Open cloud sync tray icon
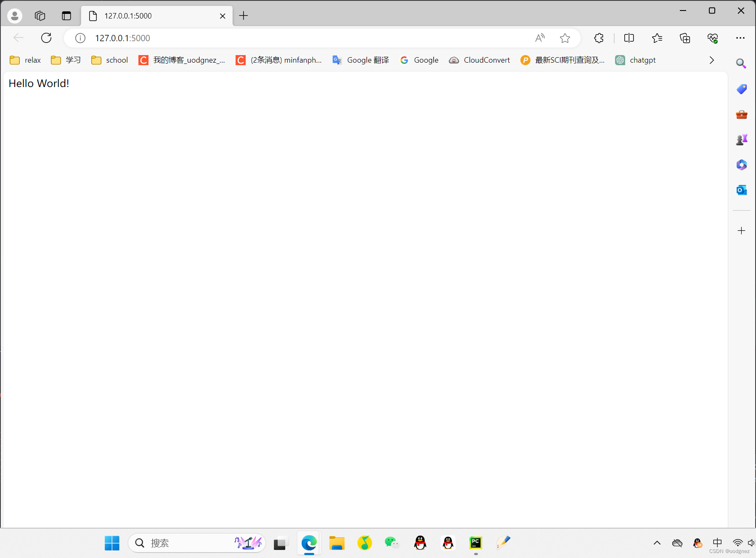Screen dimensions: 756x558 click(x=677, y=543)
